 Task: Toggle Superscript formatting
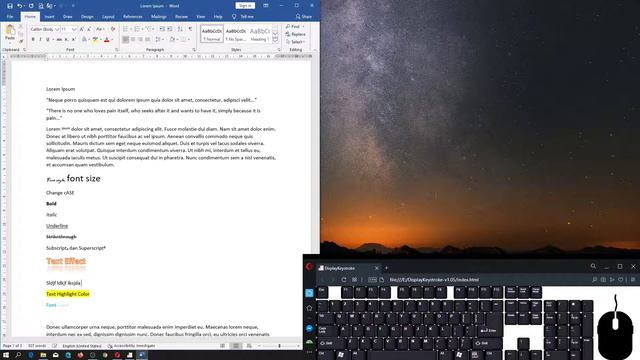click(74, 40)
